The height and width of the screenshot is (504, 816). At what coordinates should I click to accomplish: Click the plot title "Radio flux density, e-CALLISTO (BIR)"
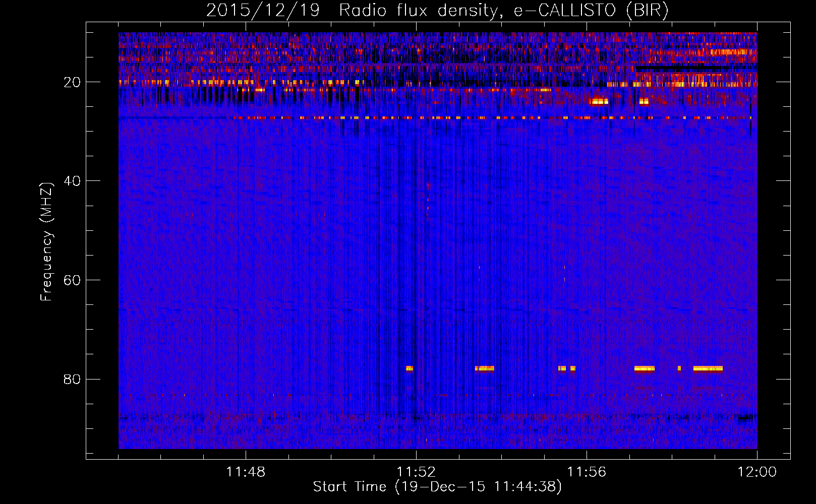click(503, 11)
